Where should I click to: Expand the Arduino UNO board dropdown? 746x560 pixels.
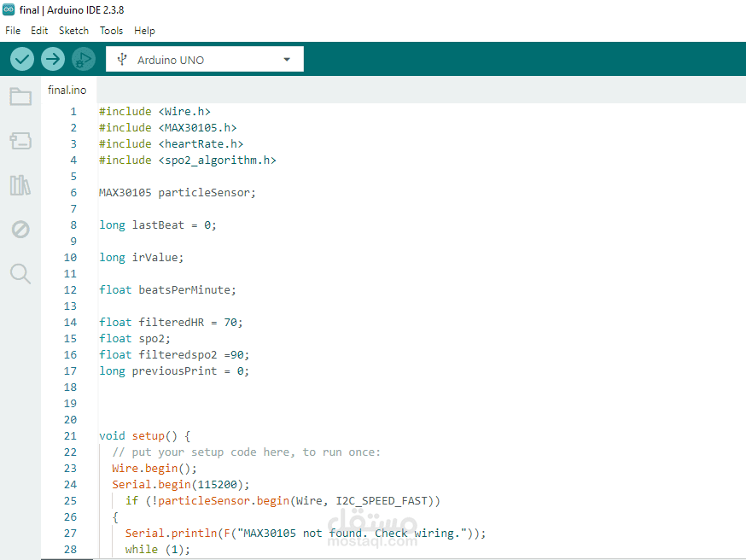pos(205,59)
